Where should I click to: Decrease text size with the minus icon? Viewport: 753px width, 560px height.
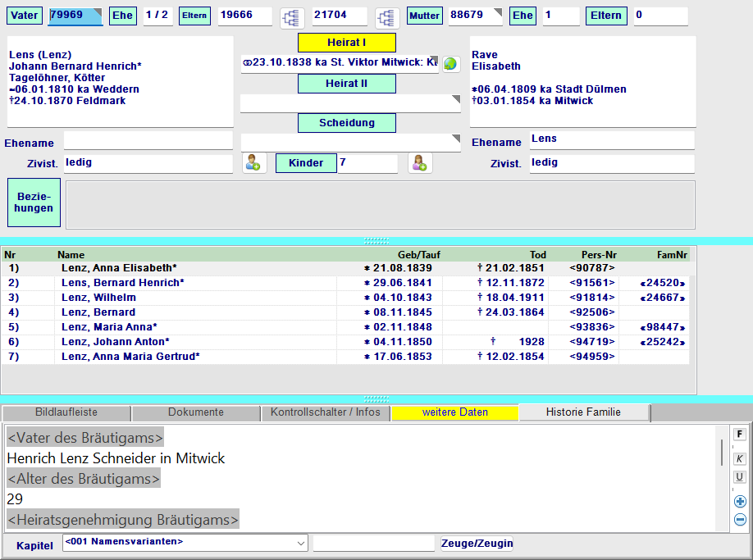click(739, 519)
